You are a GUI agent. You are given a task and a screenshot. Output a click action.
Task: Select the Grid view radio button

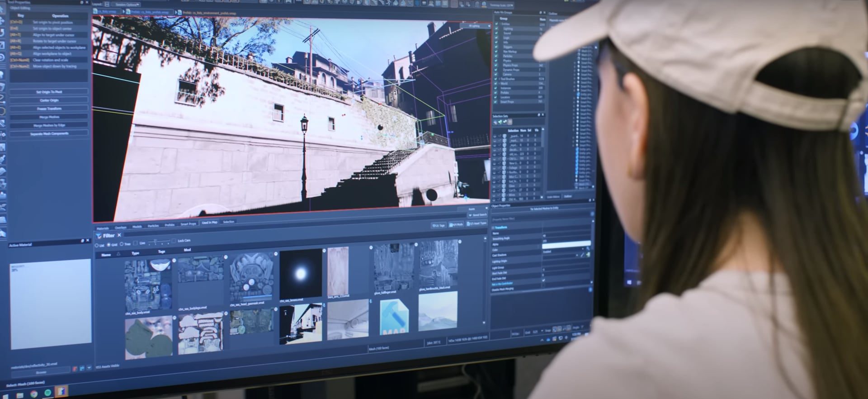(x=108, y=245)
